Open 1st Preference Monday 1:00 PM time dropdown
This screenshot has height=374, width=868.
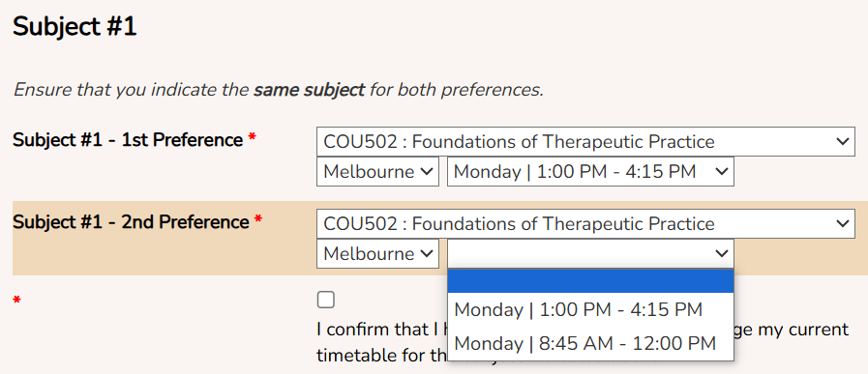[x=590, y=171]
